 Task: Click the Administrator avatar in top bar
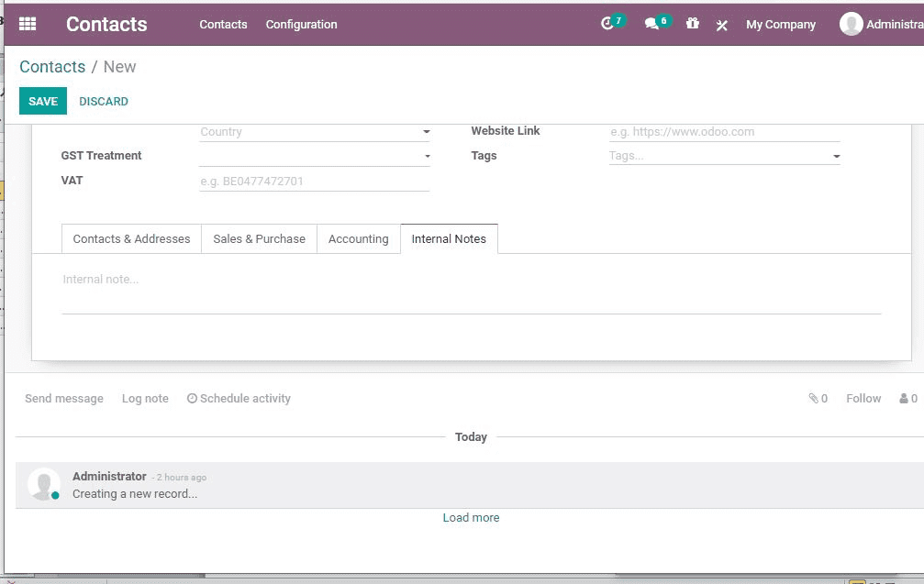(x=851, y=24)
